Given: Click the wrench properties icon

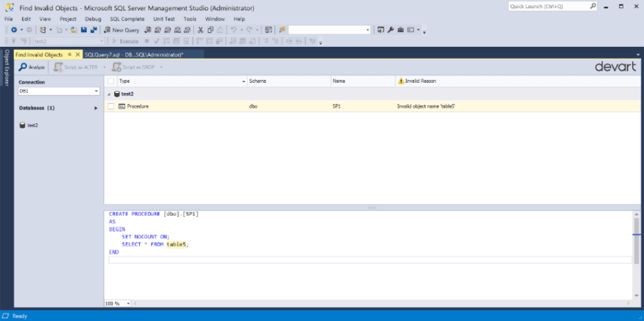Looking at the screenshot, I should point(391,30).
